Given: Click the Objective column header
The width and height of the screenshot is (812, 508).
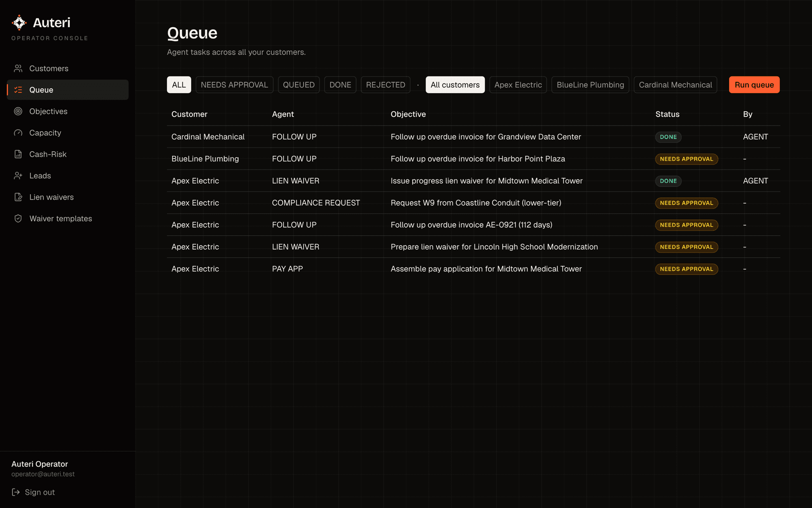Looking at the screenshot, I should 408,114.
